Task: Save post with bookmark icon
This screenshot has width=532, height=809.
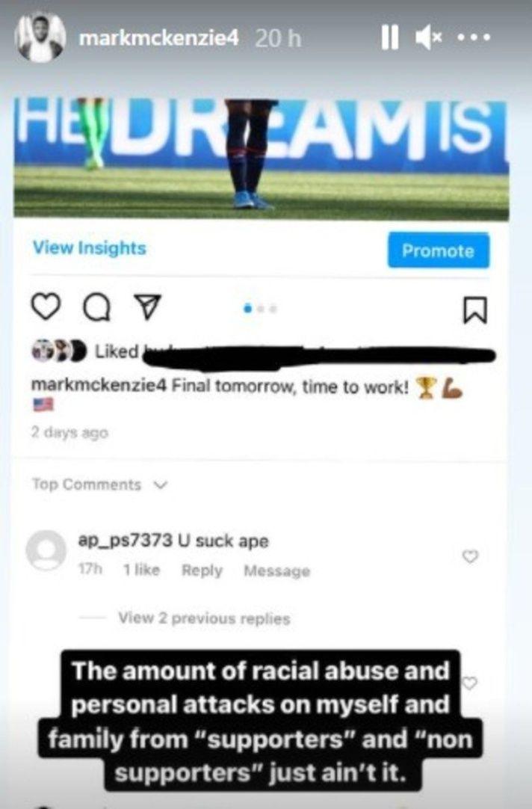Action: pos(474,310)
